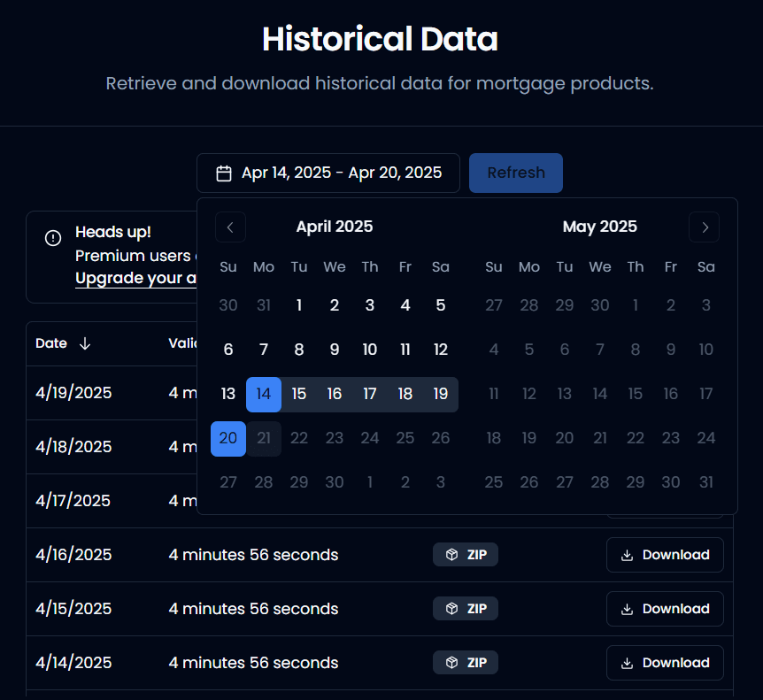Select April 19 in the calendar
Viewport: 763px width, 700px height.
441,394
